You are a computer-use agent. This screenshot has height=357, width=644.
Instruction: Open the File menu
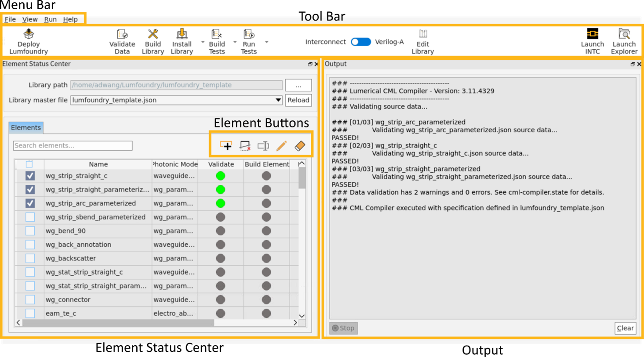(10, 19)
